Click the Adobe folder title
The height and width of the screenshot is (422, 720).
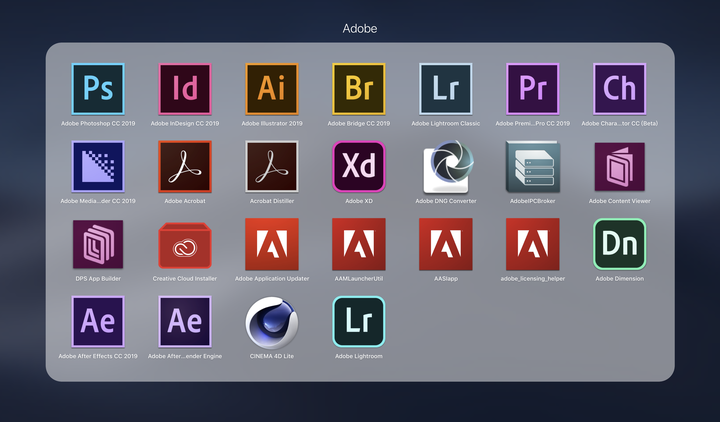tap(360, 28)
